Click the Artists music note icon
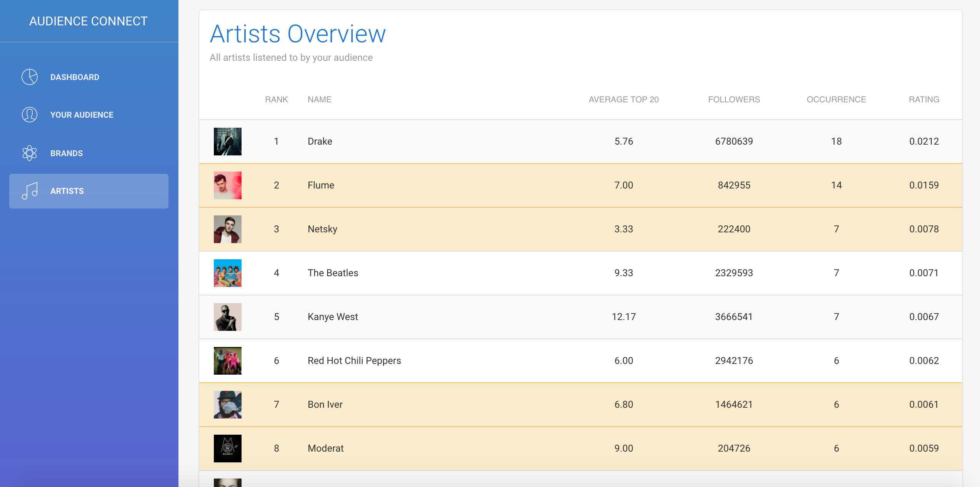This screenshot has width=980, height=487. pyautogui.click(x=30, y=191)
